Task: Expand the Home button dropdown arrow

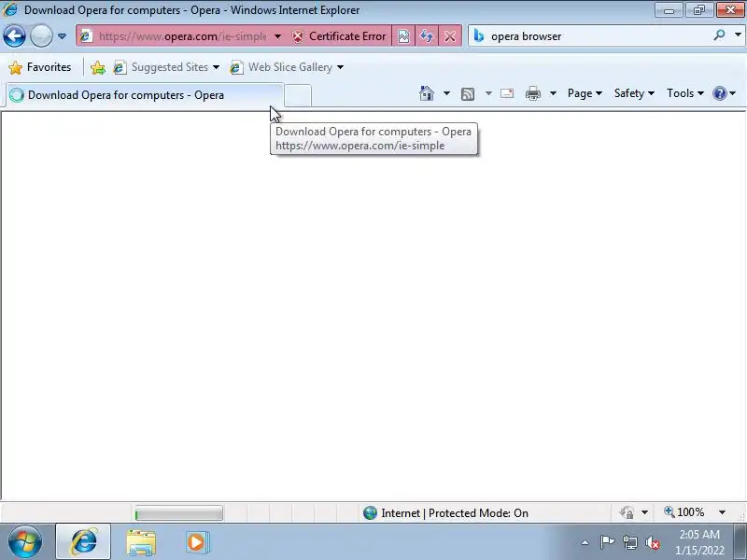Action: (446, 93)
